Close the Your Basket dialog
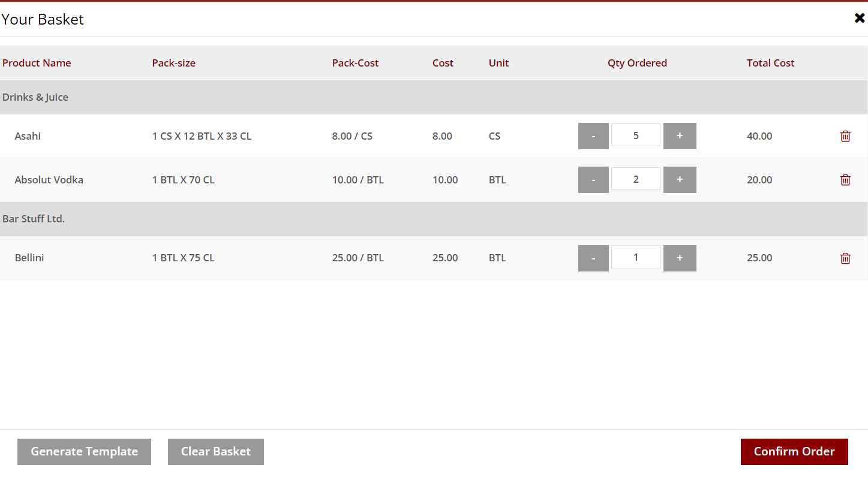The image size is (868, 492). 859,19
